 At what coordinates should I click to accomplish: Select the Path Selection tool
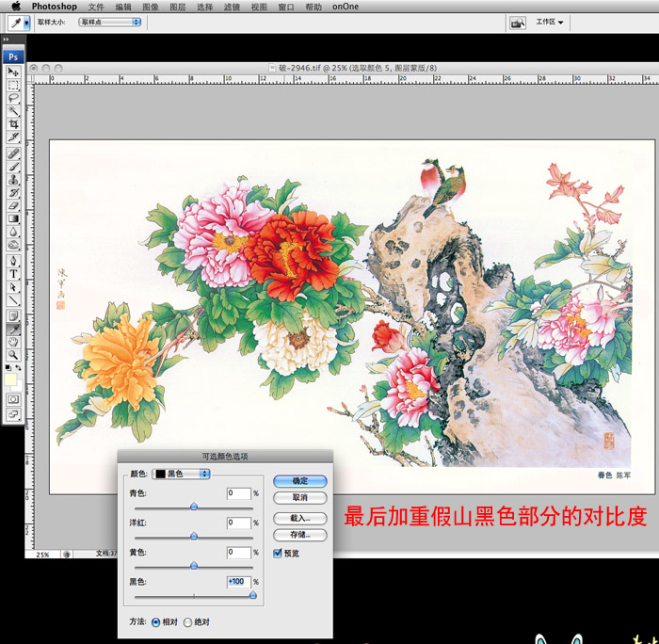pyautogui.click(x=13, y=287)
